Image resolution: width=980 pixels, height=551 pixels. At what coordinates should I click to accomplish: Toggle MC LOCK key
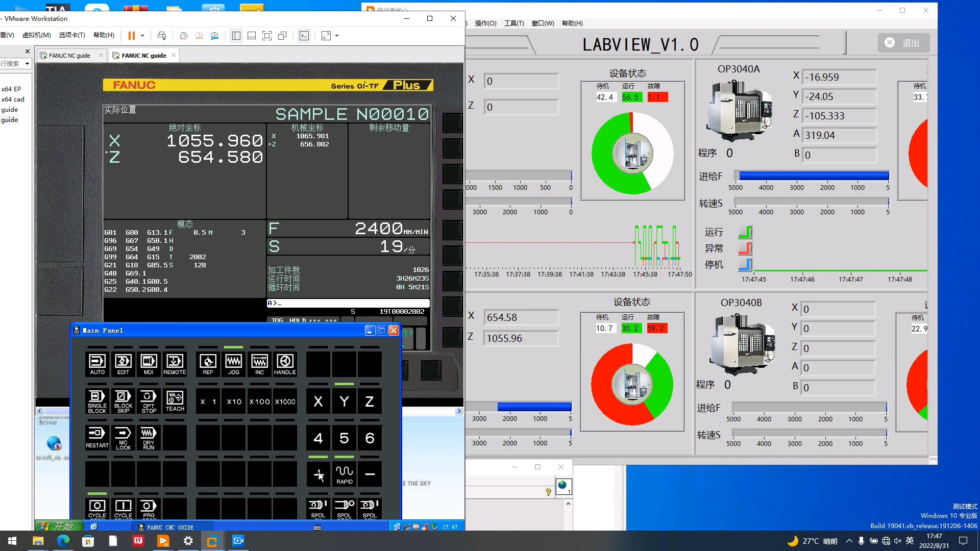pyautogui.click(x=123, y=438)
